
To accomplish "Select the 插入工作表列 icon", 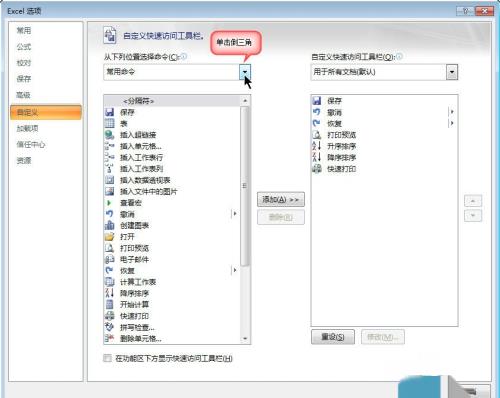I will point(109,169).
